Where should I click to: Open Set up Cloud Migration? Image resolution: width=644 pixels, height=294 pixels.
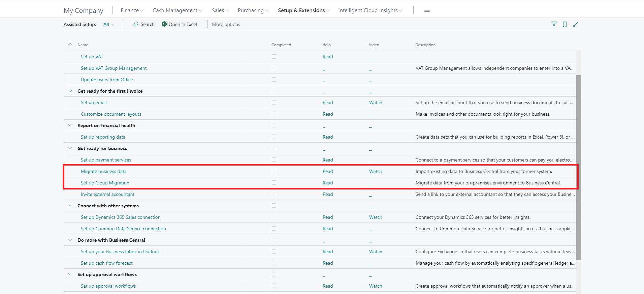coord(105,183)
